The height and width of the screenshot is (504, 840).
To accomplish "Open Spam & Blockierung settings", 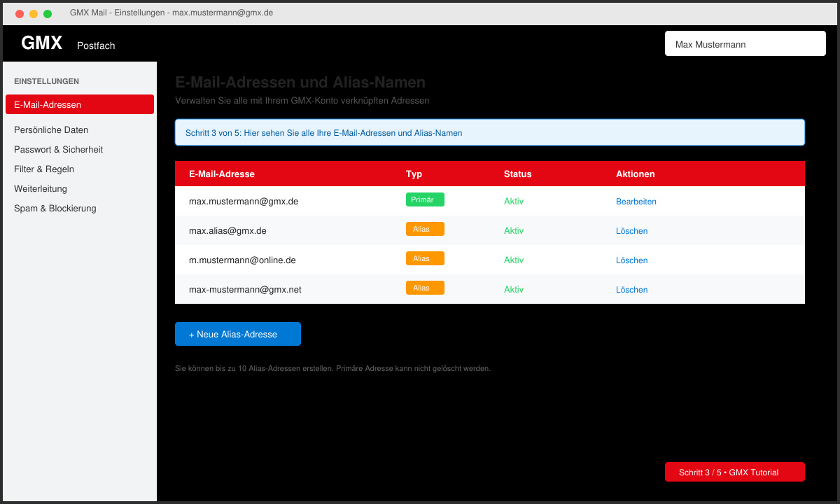I will [55, 208].
